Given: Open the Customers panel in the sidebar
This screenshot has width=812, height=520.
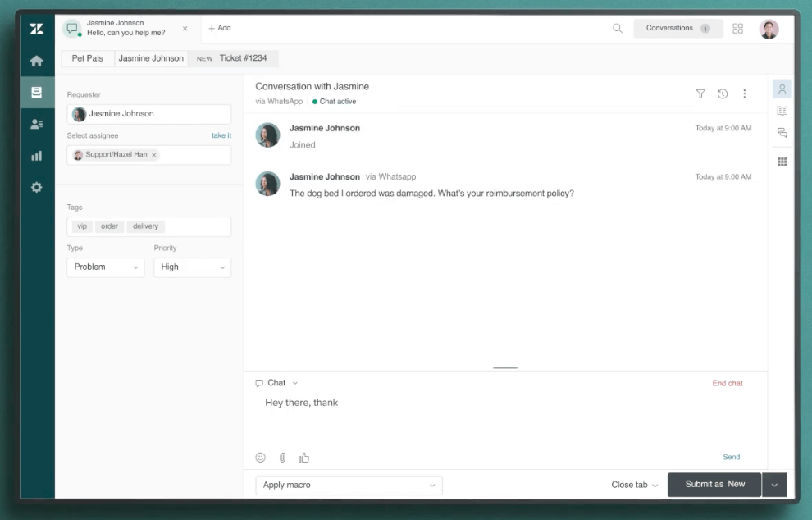Looking at the screenshot, I should coord(36,123).
